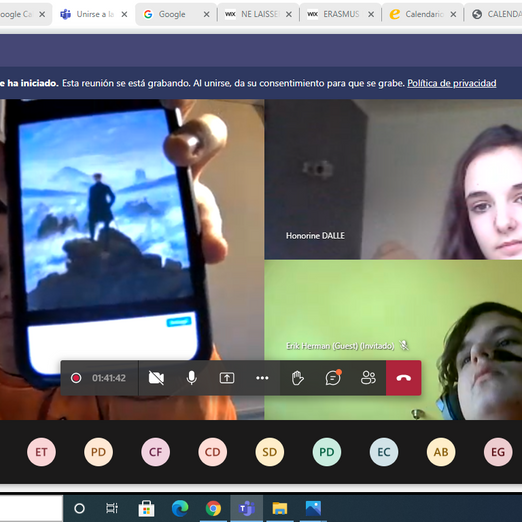Screen dimensions: 522x522
Task: Turn on the camera in meeting toolbar
Action: pos(156,378)
